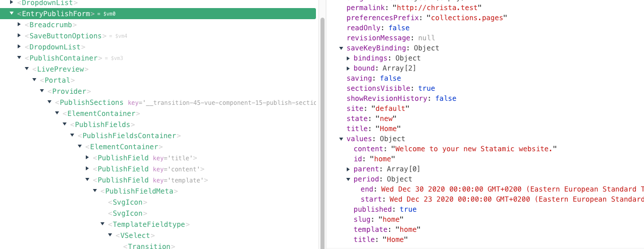This screenshot has height=249, width=644.
Task: Expand the Breadcrumb component arrow
Action: (19, 25)
